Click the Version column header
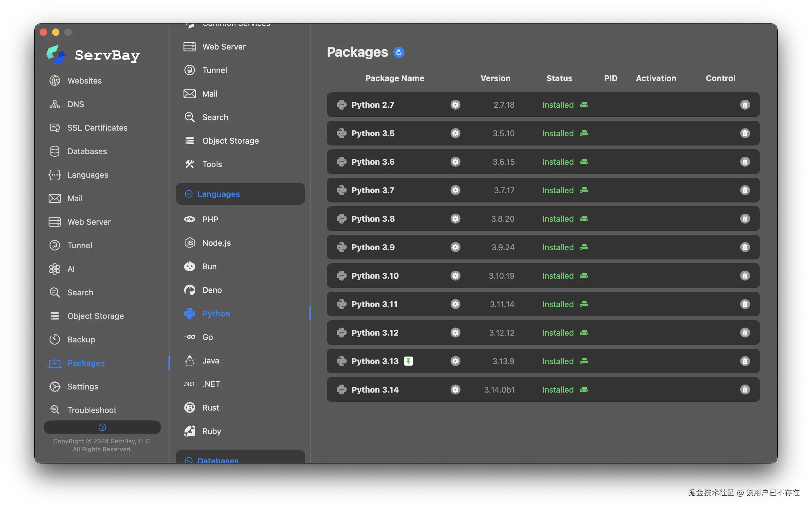The height and width of the screenshot is (509, 812). click(495, 78)
